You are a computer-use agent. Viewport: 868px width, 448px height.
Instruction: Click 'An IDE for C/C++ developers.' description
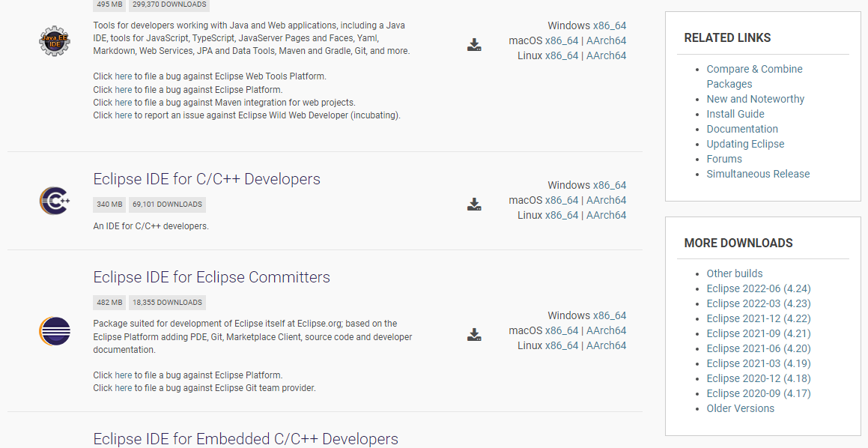click(151, 226)
